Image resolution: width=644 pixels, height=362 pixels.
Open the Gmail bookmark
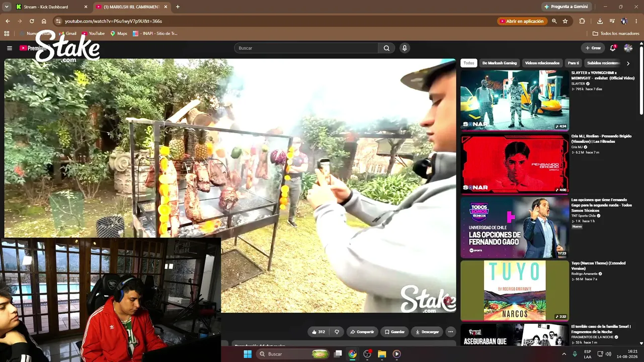pyautogui.click(x=67, y=34)
